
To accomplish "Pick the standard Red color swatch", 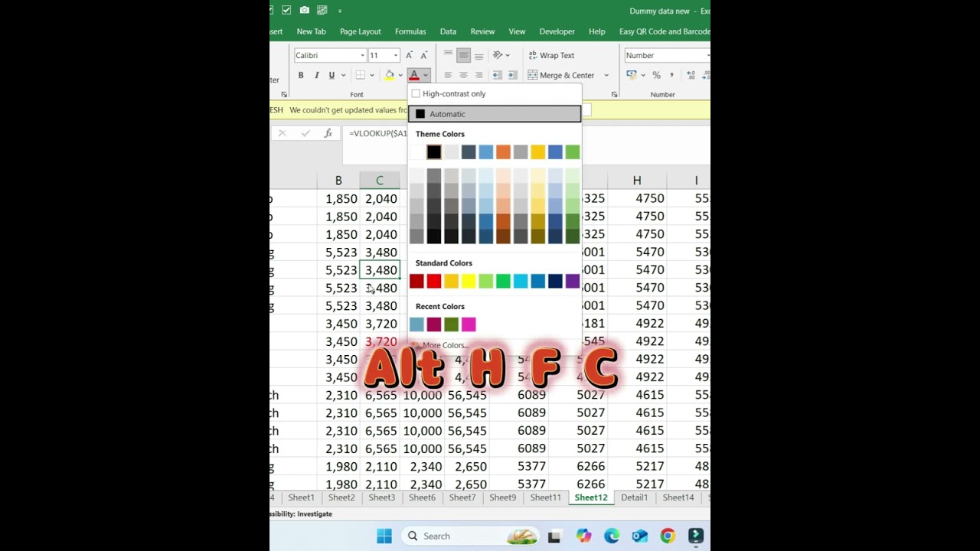I will [434, 282].
